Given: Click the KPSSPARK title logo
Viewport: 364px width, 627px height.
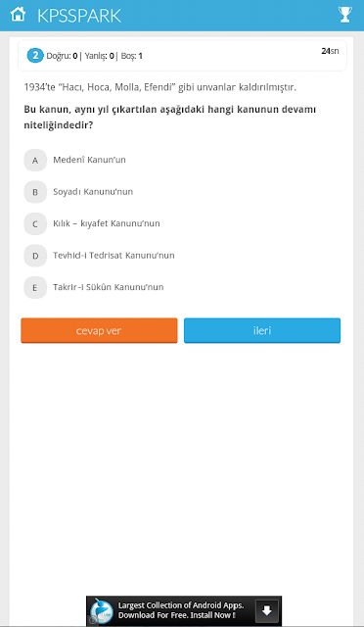Looking at the screenshot, I should click(79, 16).
